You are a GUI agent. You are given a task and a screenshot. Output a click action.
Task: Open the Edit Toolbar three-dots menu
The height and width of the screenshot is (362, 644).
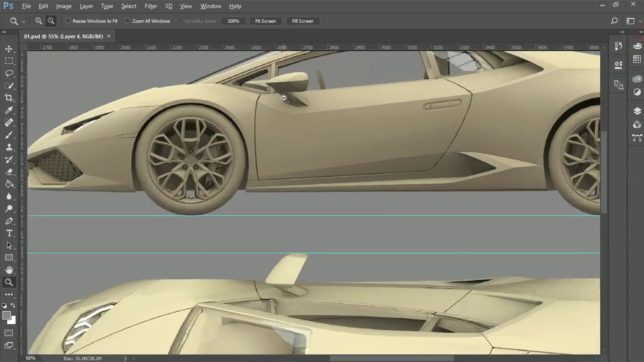tap(9, 295)
